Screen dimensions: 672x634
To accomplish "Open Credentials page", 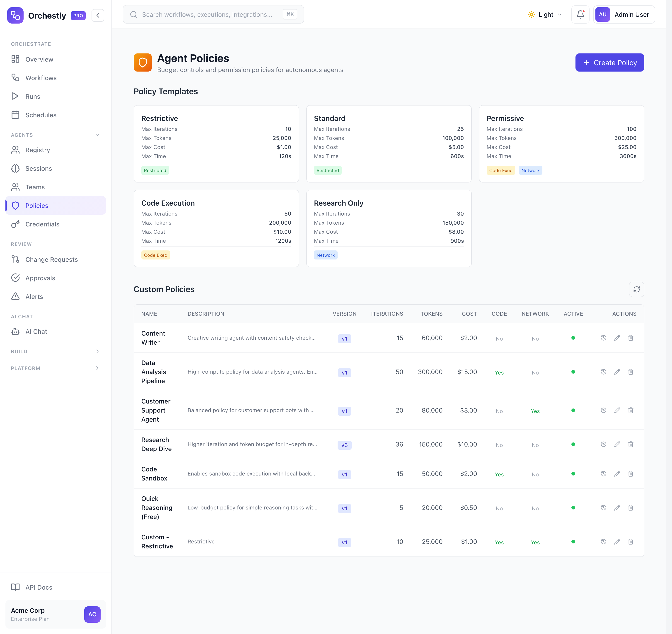I will [56, 224].
